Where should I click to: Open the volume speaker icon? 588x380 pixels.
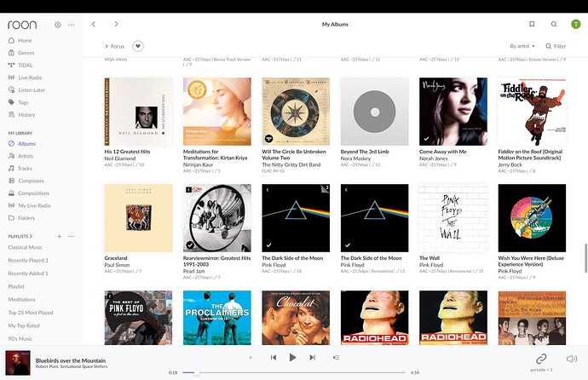point(572,359)
